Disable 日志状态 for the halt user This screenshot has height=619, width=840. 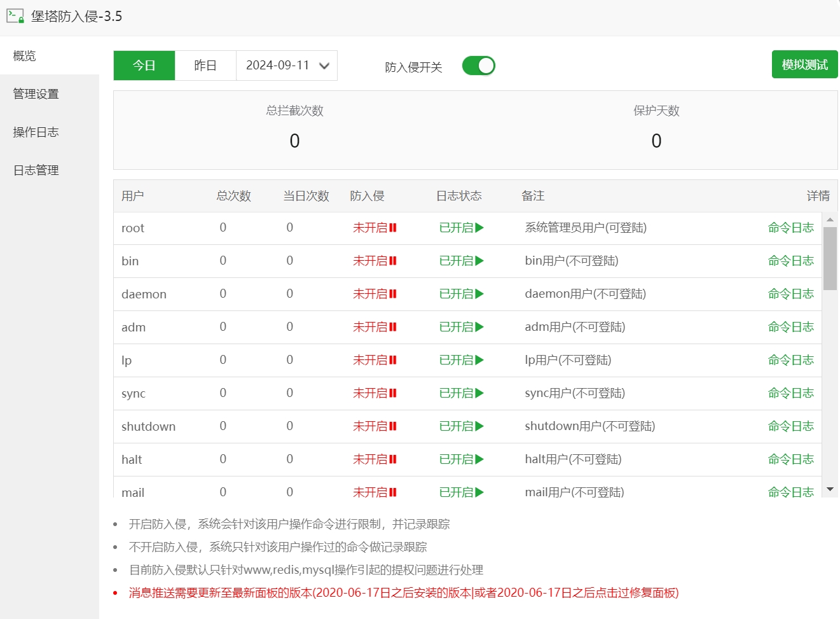(x=459, y=459)
